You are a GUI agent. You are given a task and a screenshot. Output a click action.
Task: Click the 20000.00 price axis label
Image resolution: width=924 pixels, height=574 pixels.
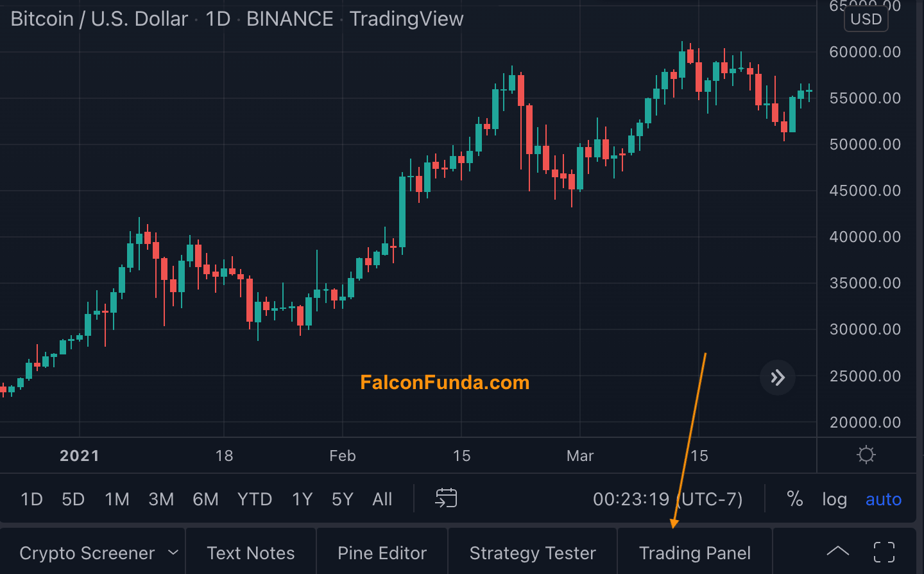coord(865,422)
